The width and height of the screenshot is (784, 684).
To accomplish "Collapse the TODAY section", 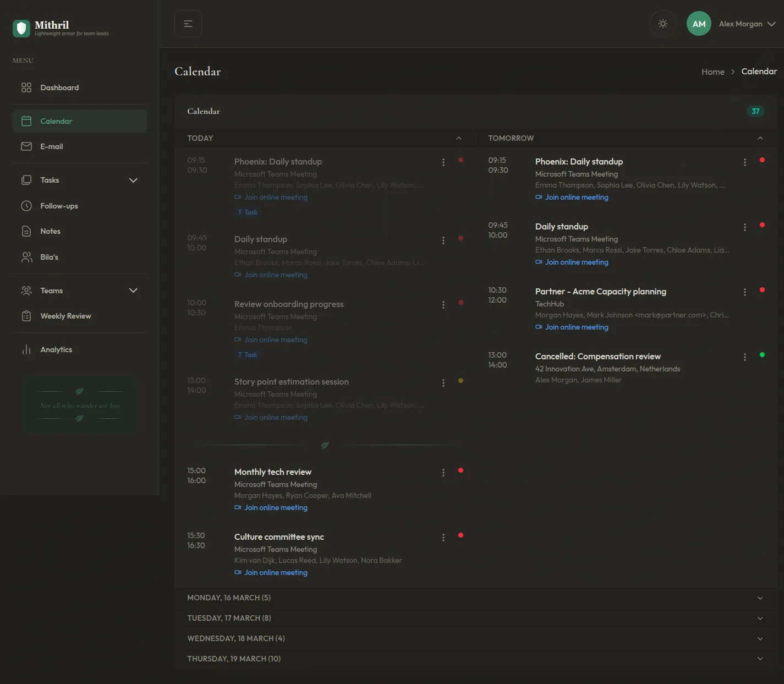I will coord(459,138).
